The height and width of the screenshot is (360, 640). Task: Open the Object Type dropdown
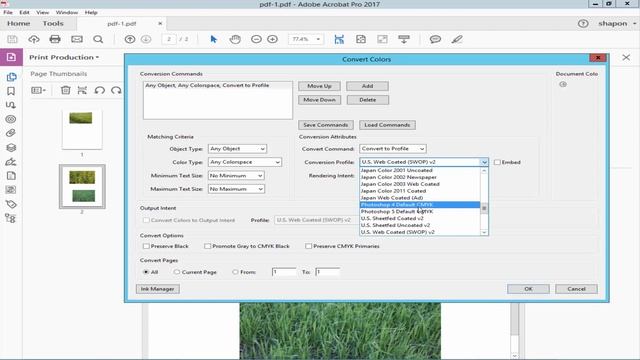(237, 149)
